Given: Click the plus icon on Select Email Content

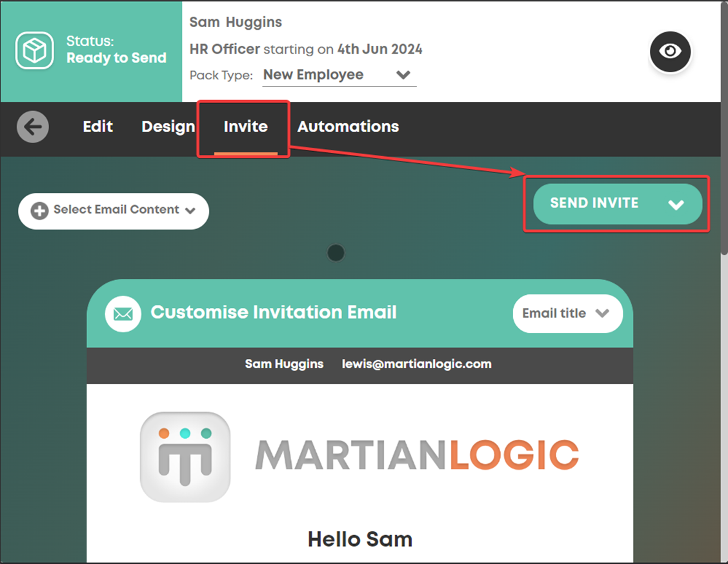Looking at the screenshot, I should pos(39,211).
